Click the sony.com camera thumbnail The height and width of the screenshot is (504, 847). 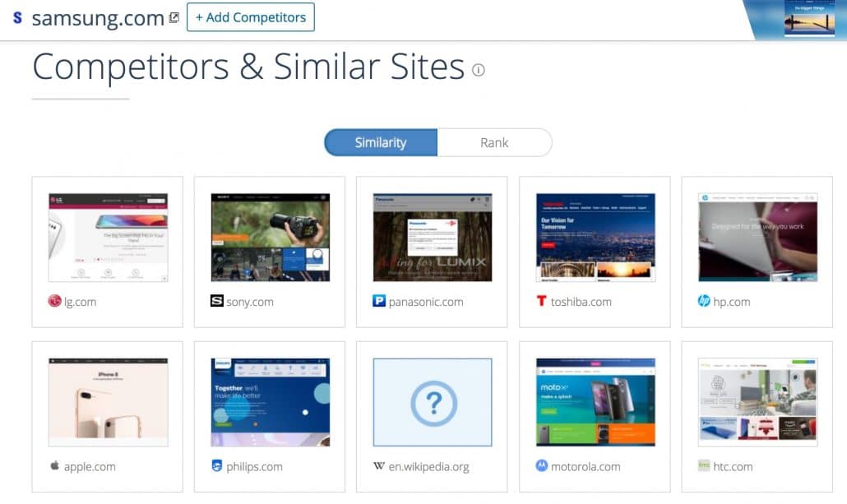(270, 238)
